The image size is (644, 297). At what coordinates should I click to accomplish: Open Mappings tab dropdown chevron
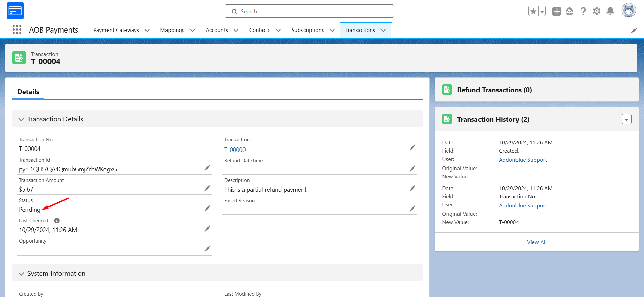click(x=193, y=30)
